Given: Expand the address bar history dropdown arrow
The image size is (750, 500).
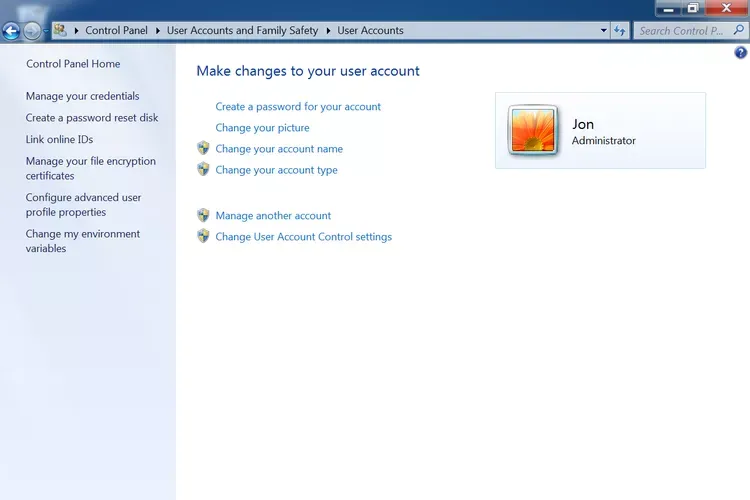Looking at the screenshot, I should coord(604,31).
